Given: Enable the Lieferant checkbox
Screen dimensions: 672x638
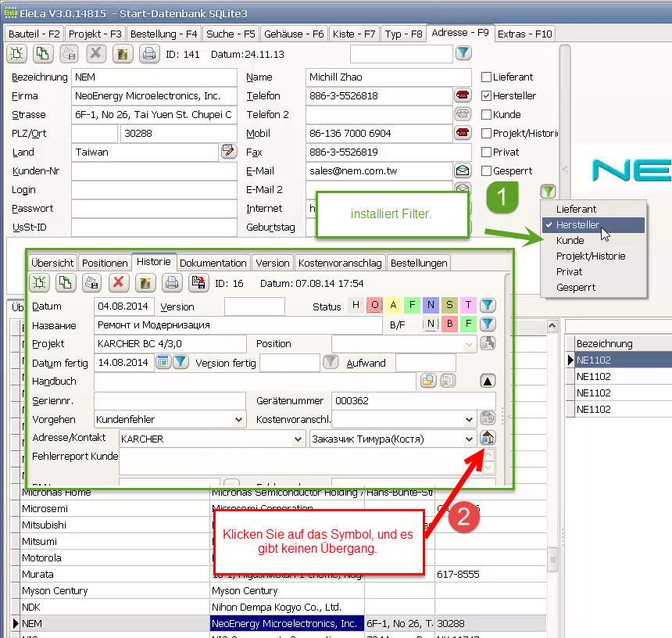Looking at the screenshot, I should pyautogui.click(x=486, y=77).
